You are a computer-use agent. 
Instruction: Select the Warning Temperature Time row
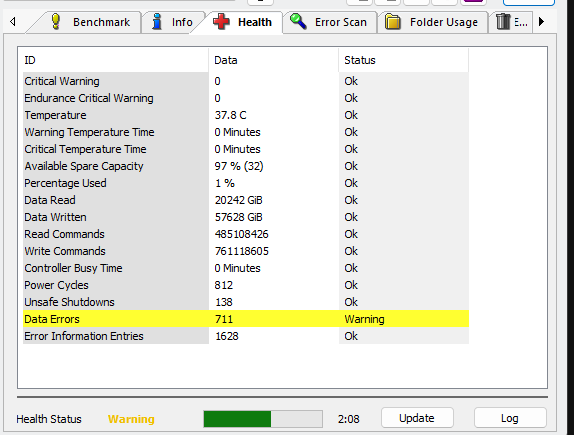[x=246, y=132]
